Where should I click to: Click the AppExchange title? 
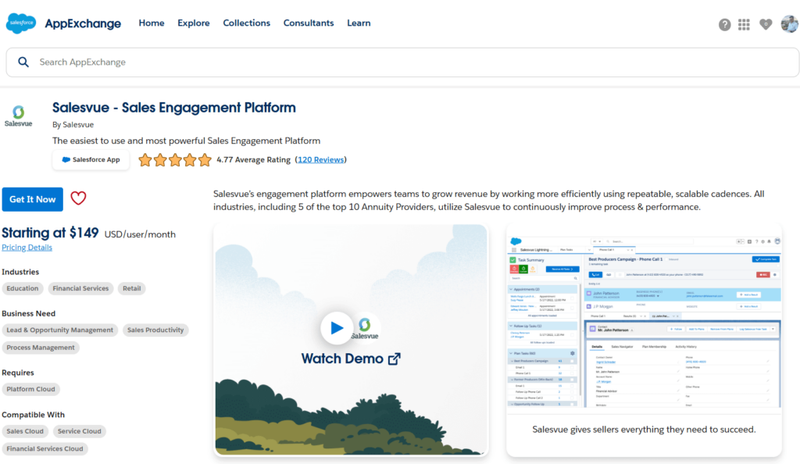(83, 23)
